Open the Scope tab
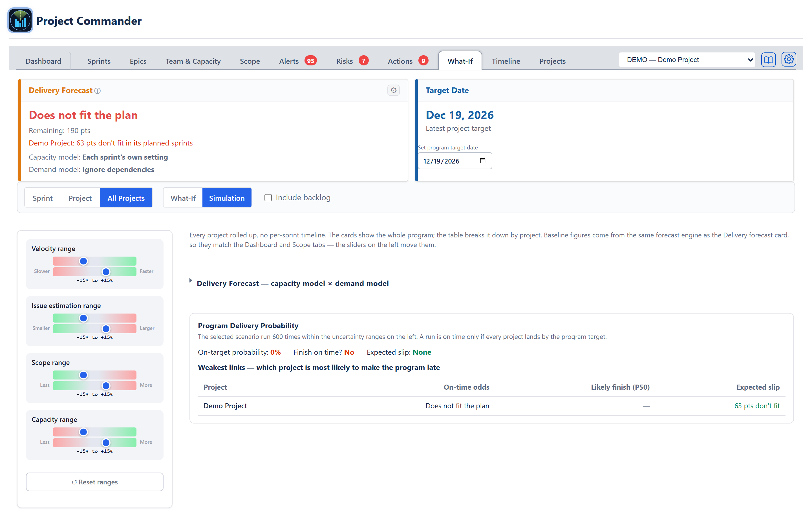The height and width of the screenshot is (525, 812). 250,61
